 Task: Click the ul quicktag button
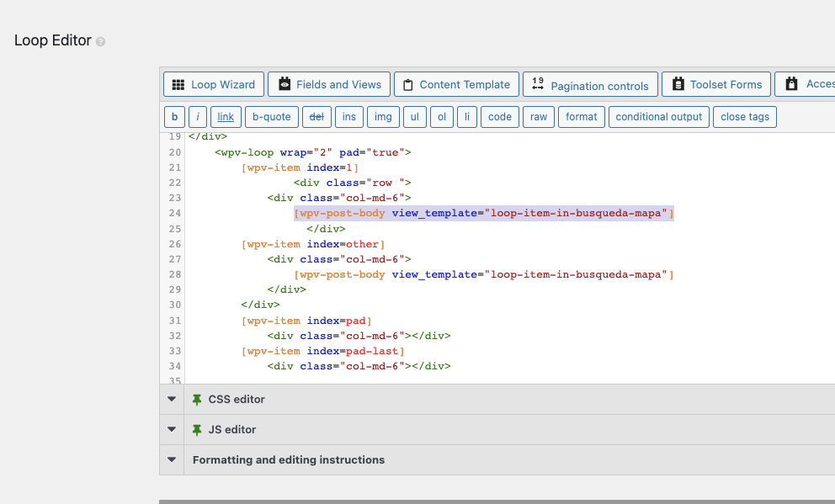415,117
